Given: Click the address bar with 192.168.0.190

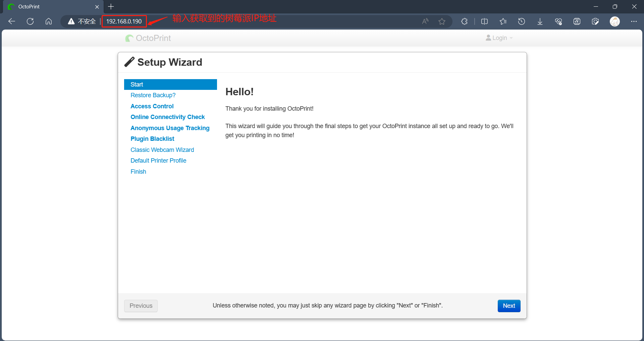Looking at the screenshot, I should 124,21.
